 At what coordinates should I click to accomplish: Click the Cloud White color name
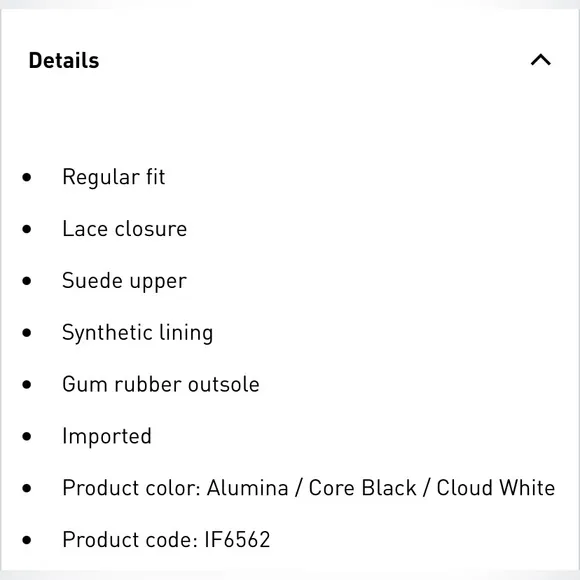pyautogui.click(x=496, y=488)
